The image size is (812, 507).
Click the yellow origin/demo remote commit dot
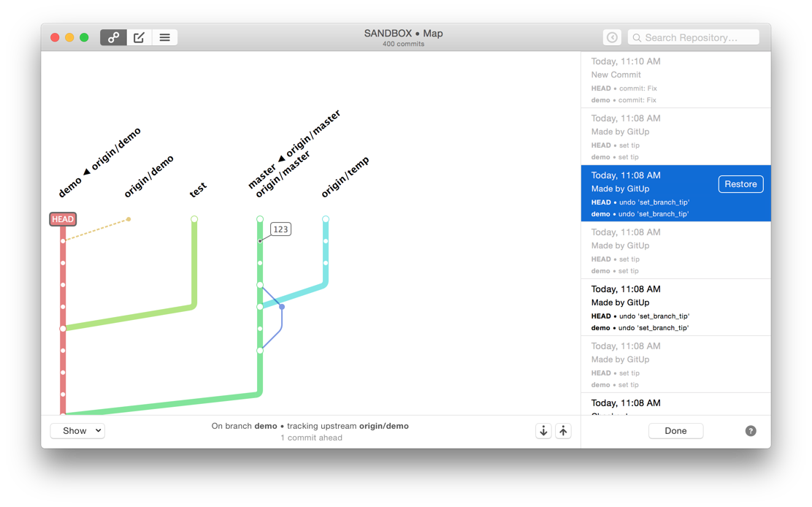(129, 219)
